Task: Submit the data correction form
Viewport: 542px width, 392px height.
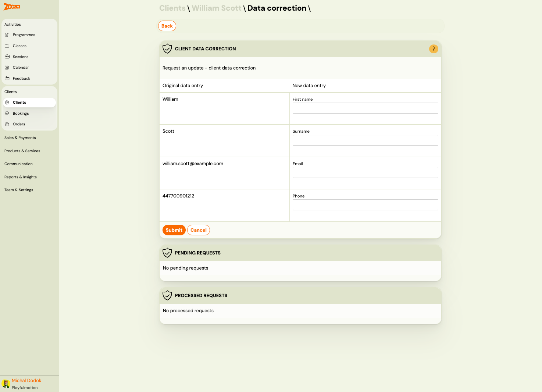Action: click(174, 230)
